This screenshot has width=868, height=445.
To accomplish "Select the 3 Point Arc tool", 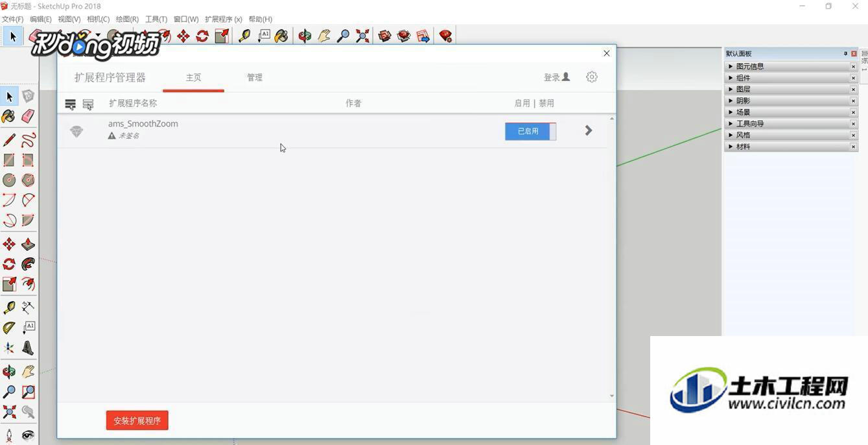I will click(9, 221).
